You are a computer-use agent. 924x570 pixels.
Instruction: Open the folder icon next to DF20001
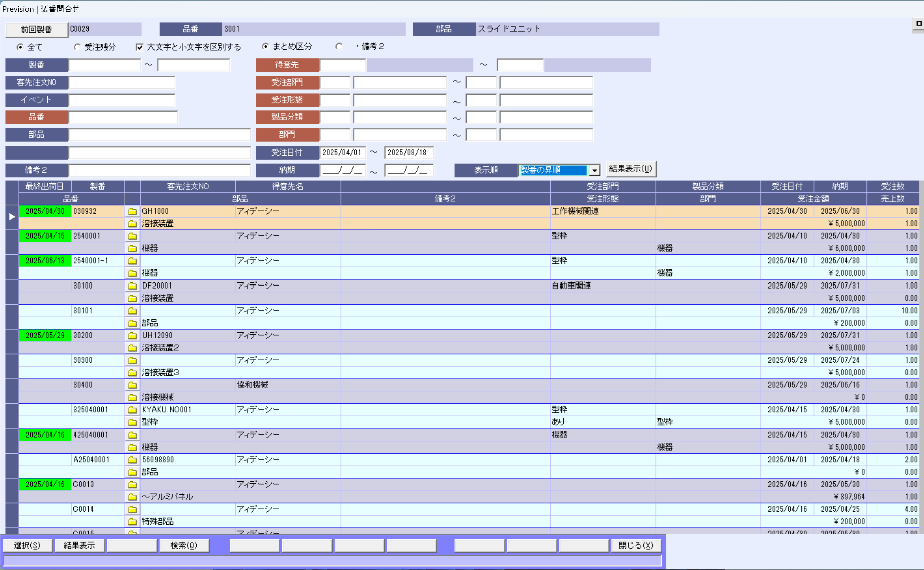132,286
